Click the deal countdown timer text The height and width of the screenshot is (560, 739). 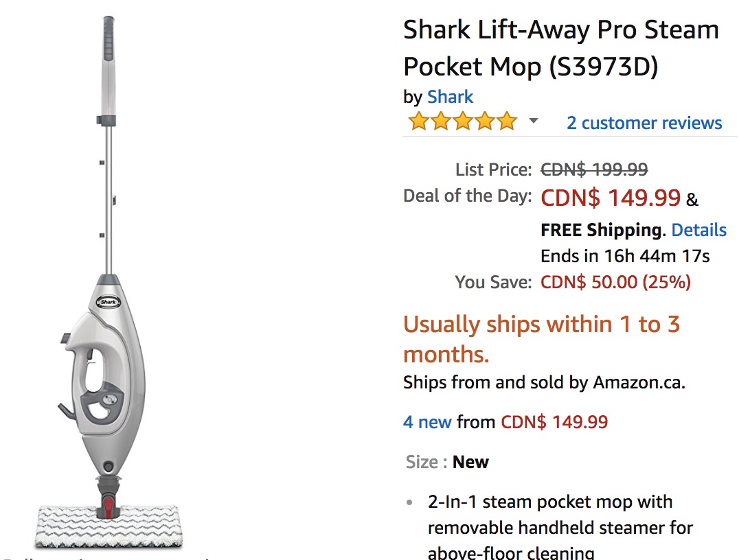click(x=625, y=257)
